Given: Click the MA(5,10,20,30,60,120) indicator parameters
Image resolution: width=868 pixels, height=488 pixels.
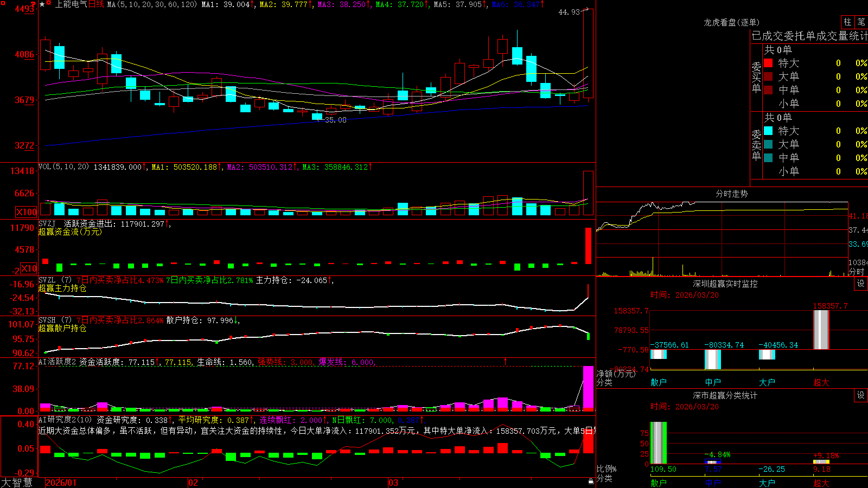Looking at the screenshot, I should (x=152, y=4).
